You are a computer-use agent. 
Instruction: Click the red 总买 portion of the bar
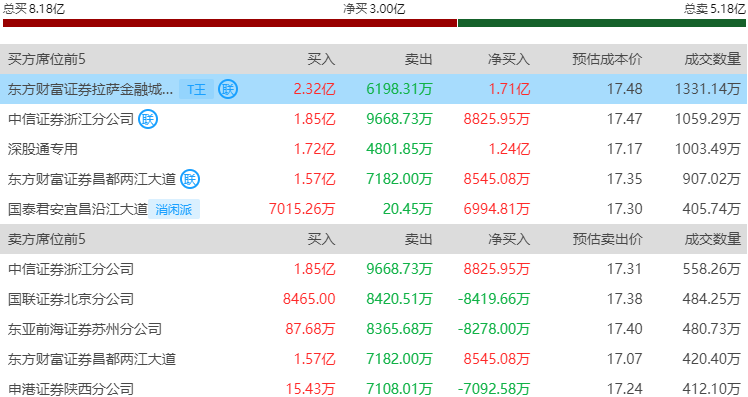tap(230, 23)
